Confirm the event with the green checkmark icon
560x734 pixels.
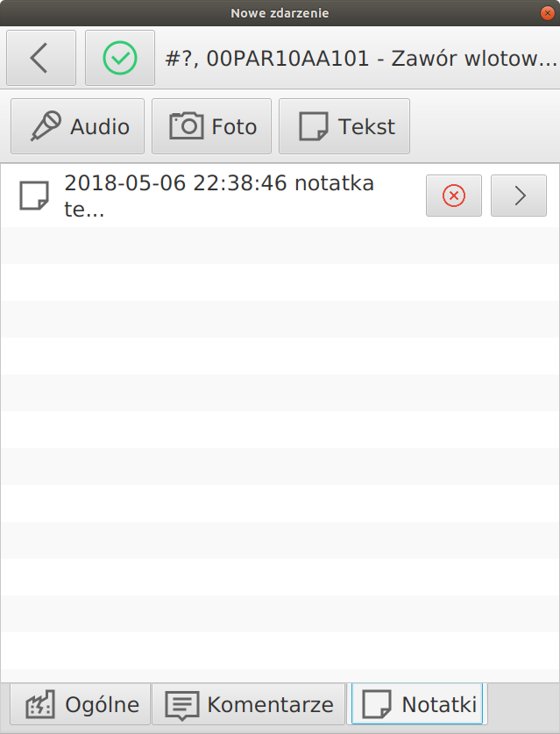[x=119, y=58]
